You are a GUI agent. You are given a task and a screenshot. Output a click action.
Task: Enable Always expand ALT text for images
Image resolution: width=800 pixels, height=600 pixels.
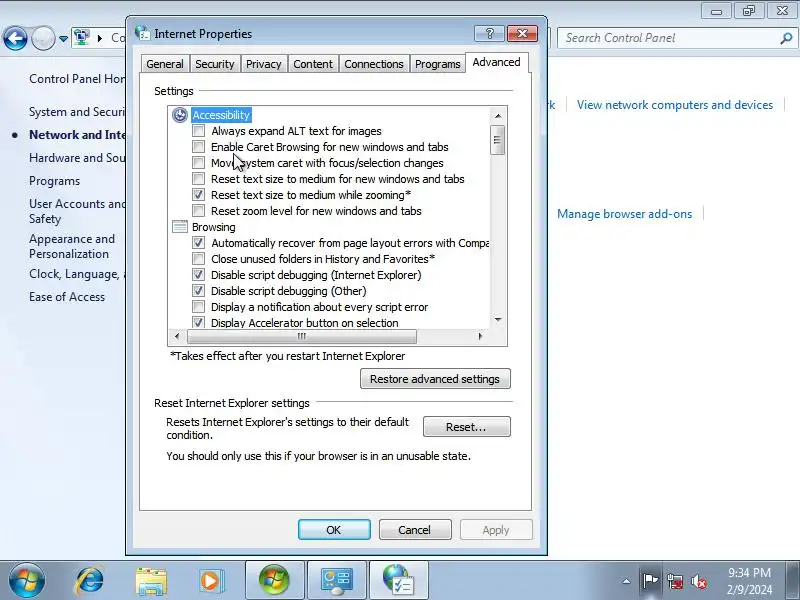click(198, 131)
